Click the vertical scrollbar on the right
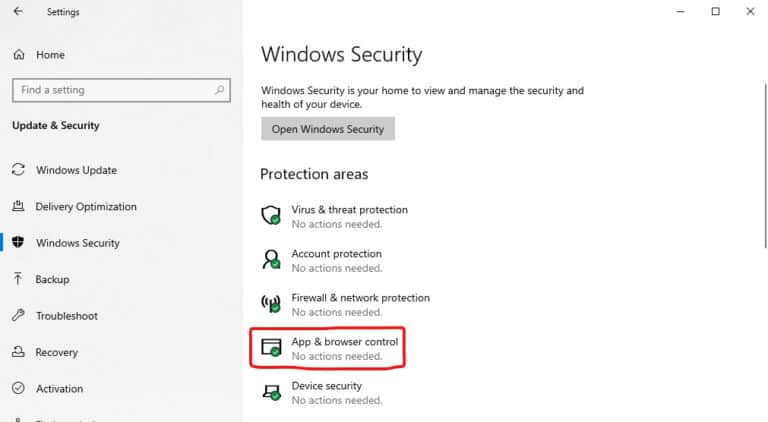 (766, 165)
